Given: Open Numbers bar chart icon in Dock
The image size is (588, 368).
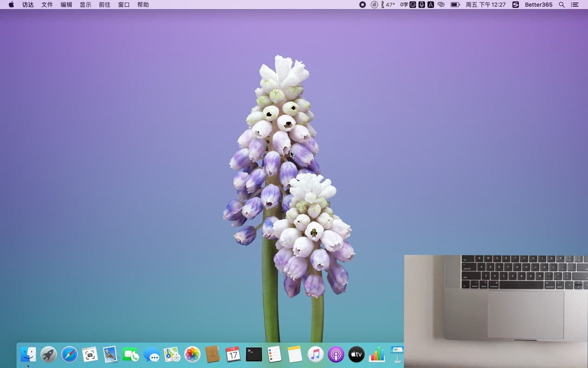Looking at the screenshot, I should [x=377, y=355].
